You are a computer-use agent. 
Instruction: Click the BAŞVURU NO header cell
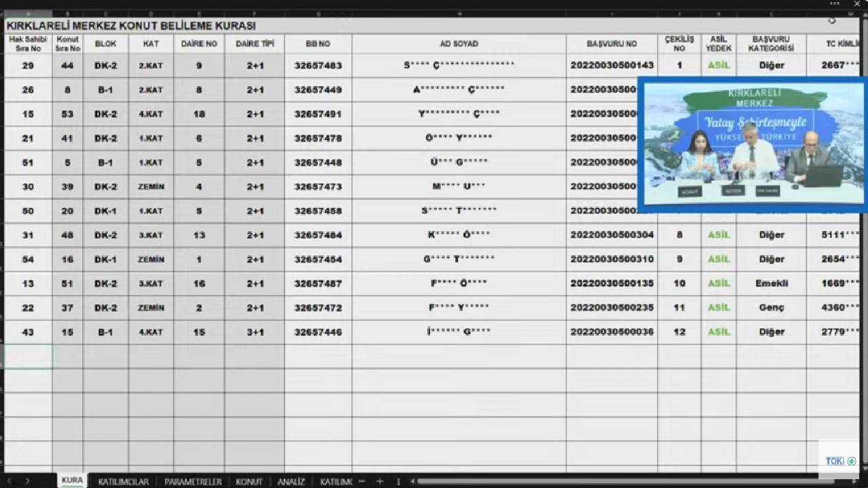point(612,44)
